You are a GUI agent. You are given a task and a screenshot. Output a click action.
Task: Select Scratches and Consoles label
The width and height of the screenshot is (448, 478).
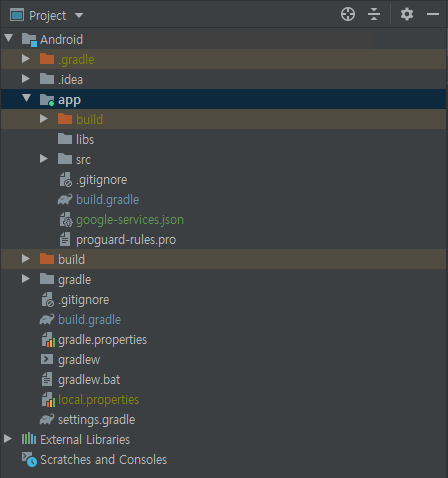click(103, 460)
